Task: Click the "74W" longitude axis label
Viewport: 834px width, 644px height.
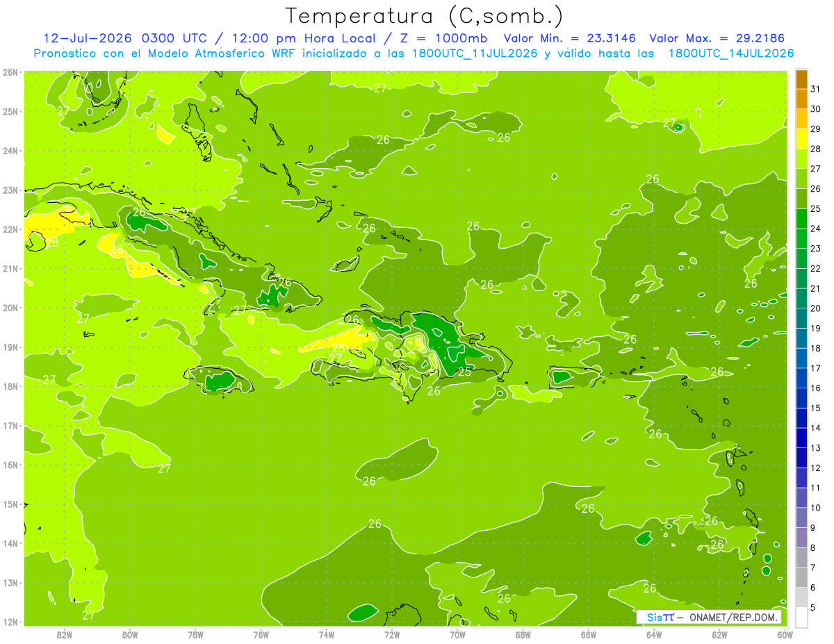Action: click(327, 634)
